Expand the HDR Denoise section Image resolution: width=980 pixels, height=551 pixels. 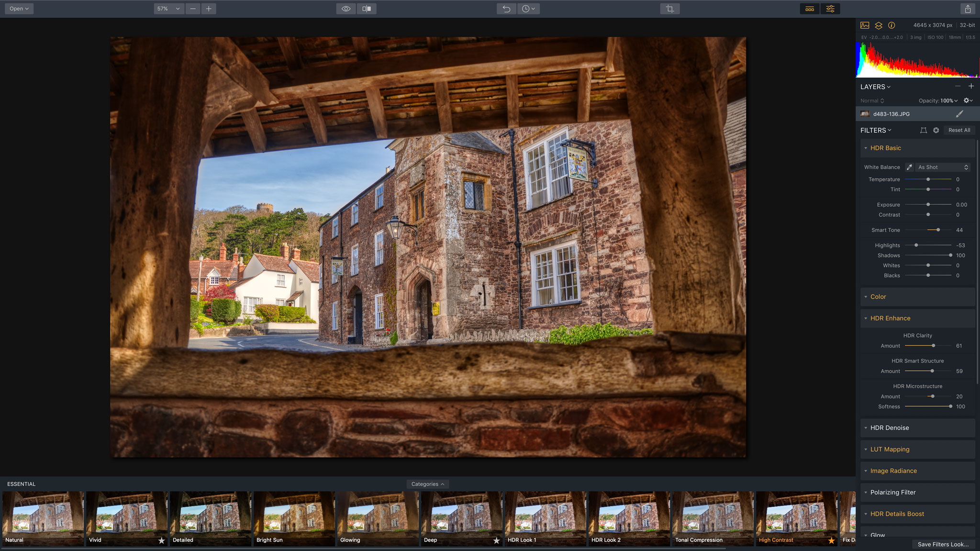(x=866, y=428)
